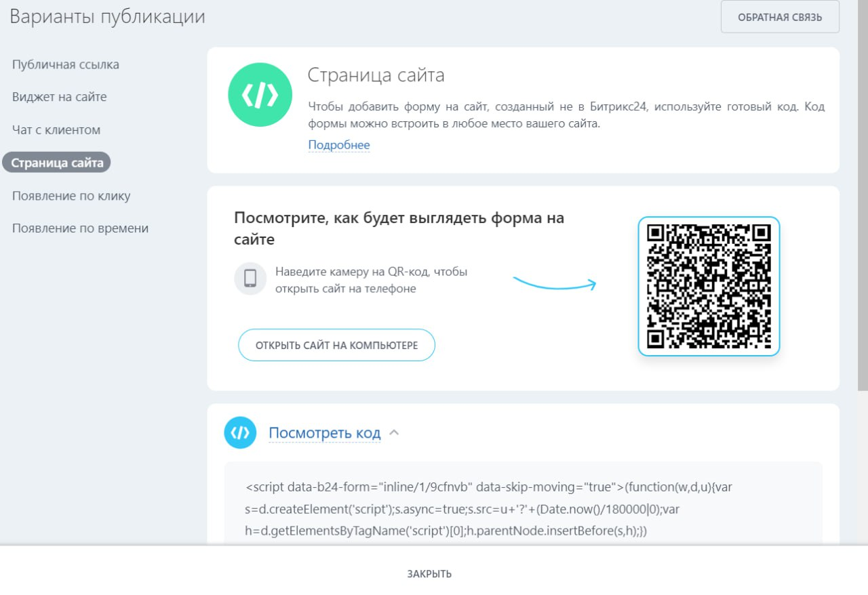Click the blue code icon near Посмотреть код

coord(240,432)
